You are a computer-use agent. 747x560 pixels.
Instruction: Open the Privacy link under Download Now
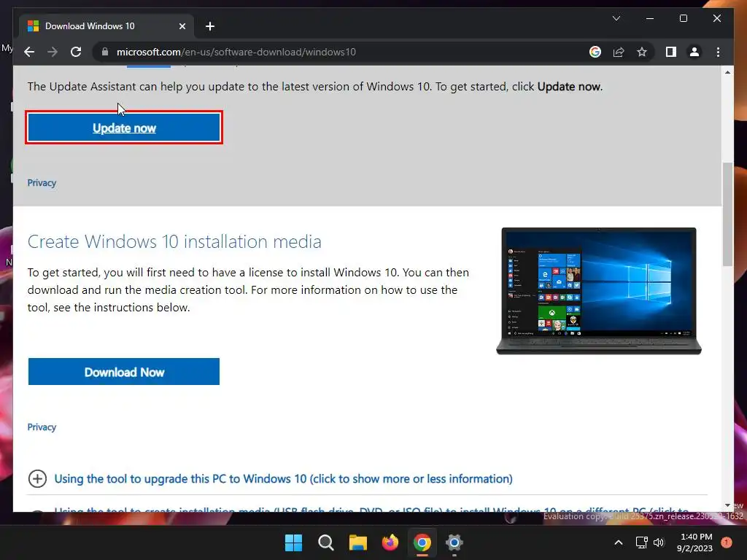[x=42, y=427]
